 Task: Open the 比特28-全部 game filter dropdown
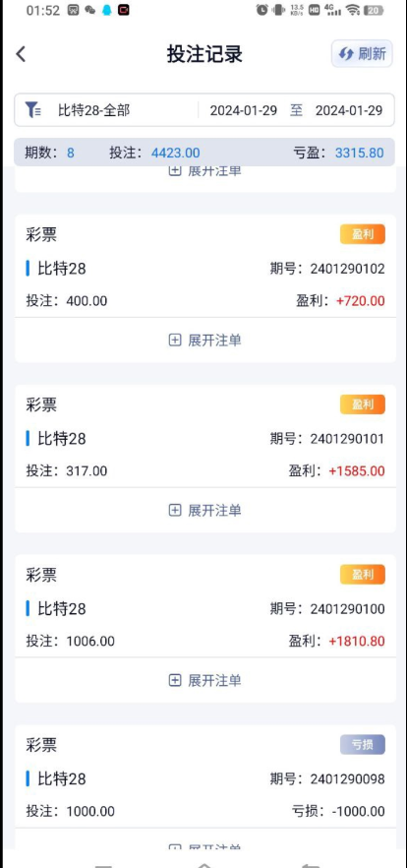(x=94, y=110)
